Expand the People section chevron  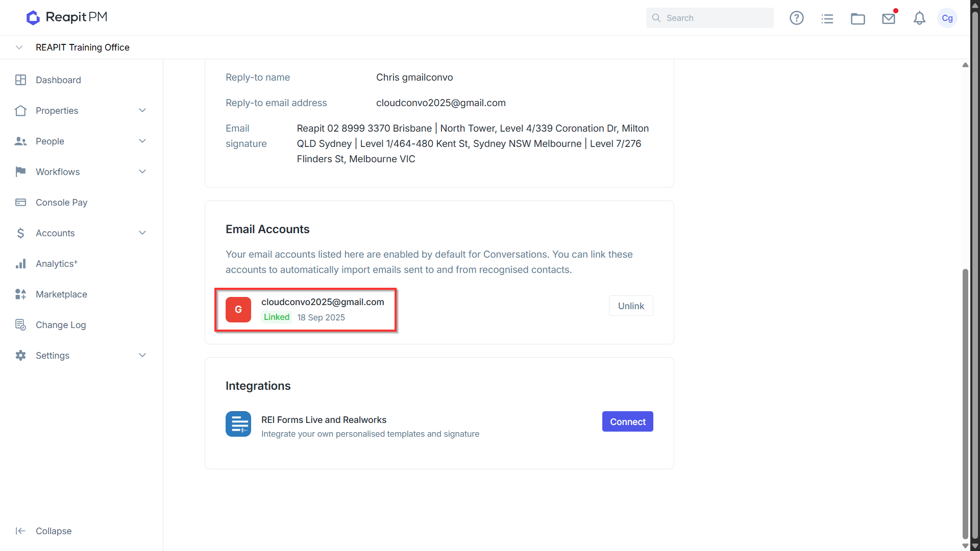[142, 141]
